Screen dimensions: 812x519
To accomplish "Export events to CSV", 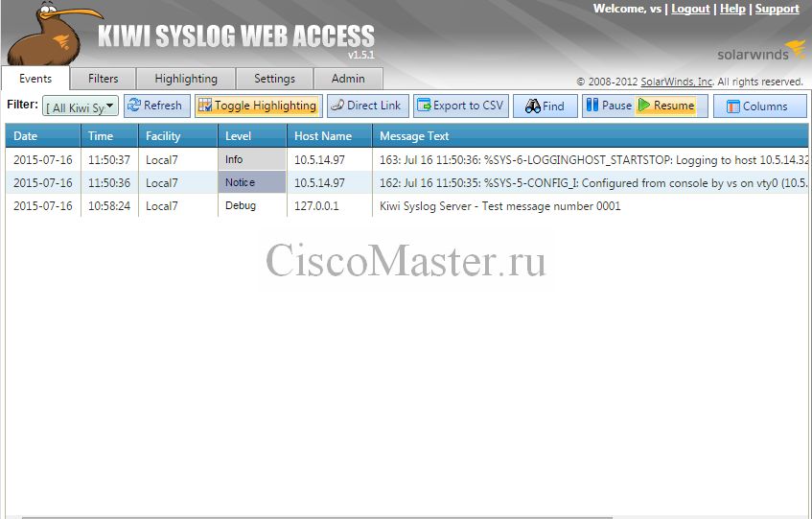I will [461, 106].
